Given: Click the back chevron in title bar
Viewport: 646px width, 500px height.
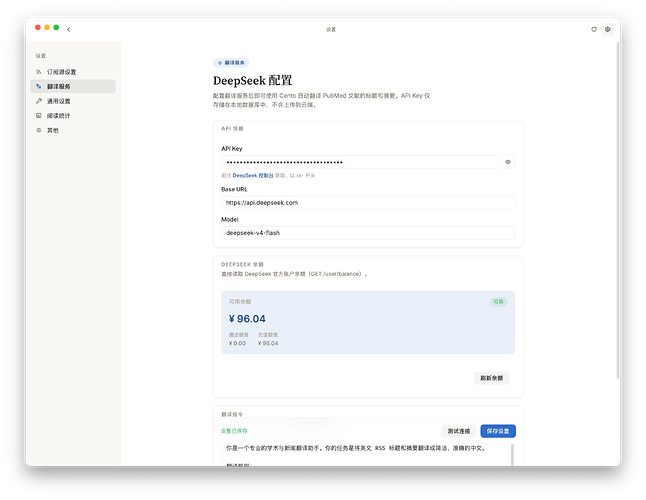Looking at the screenshot, I should 68,29.
